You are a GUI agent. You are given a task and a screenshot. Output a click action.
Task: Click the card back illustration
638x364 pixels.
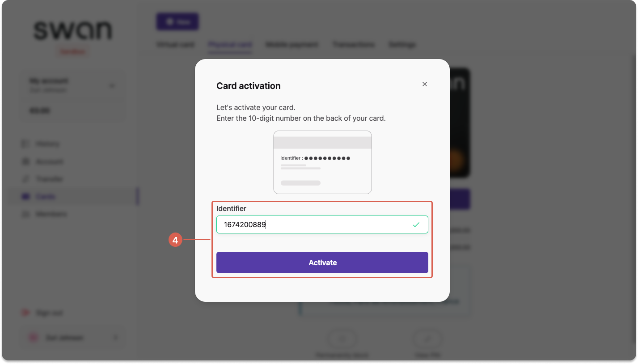[322, 162]
